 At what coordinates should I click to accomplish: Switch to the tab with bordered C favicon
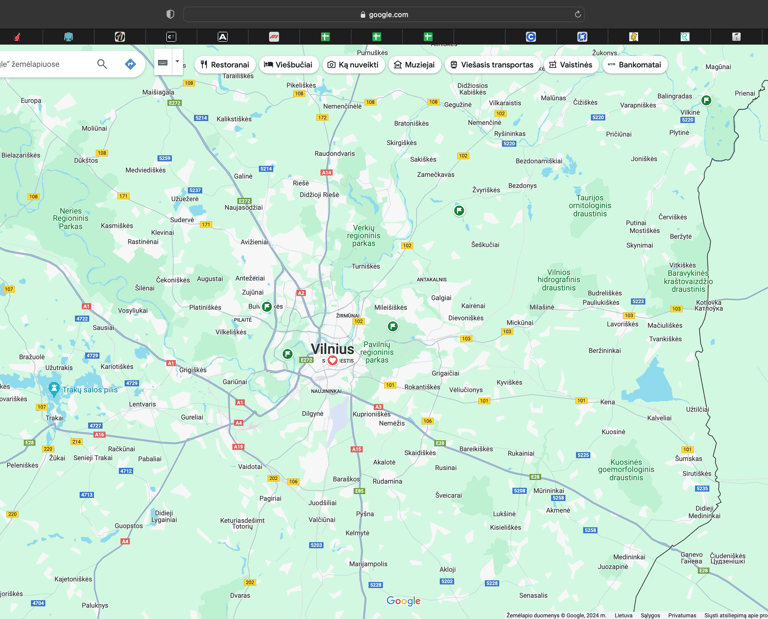click(171, 37)
